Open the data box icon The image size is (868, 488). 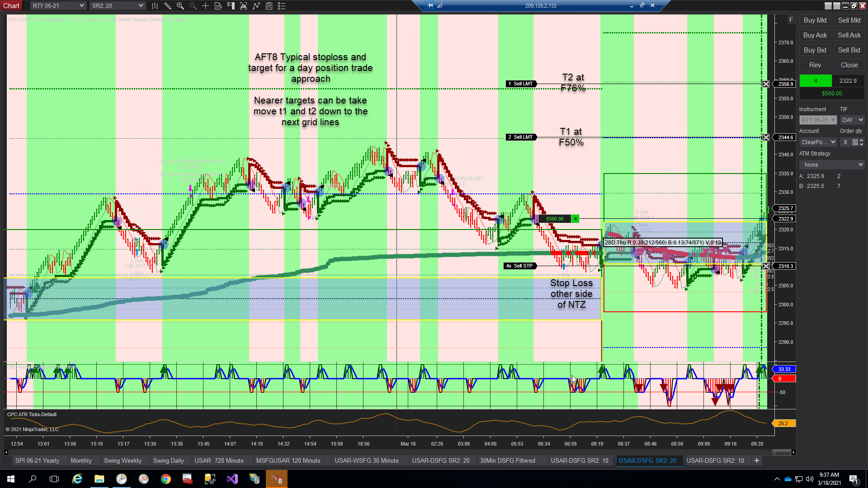click(x=218, y=6)
